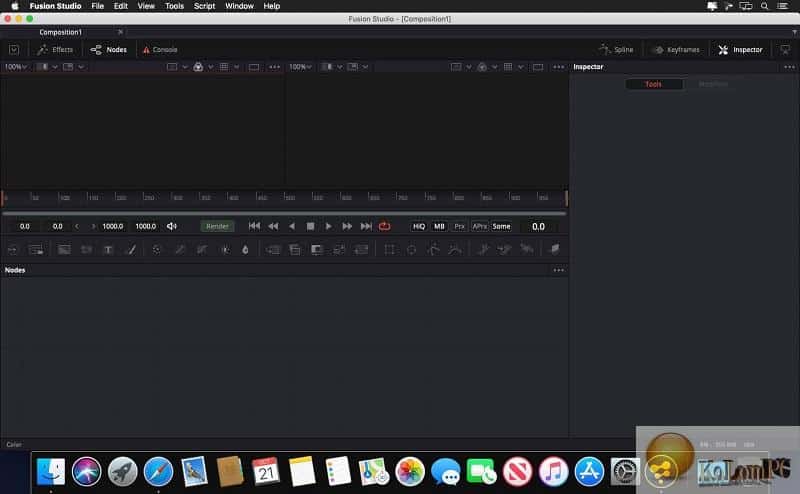Add a Polygon mask node
Image resolution: width=800 pixels, height=494 pixels.
[434, 250]
